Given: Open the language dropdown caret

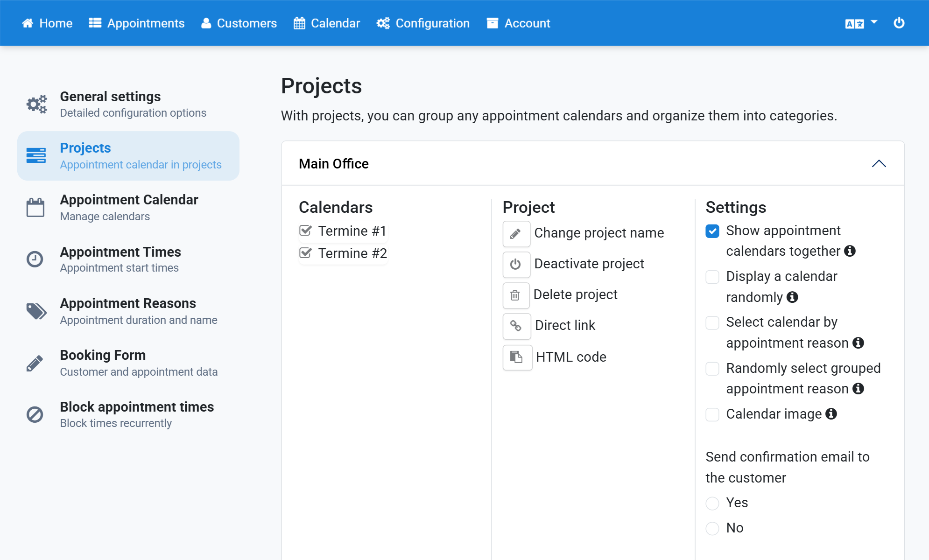Looking at the screenshot, I should [x=874, y=22].
